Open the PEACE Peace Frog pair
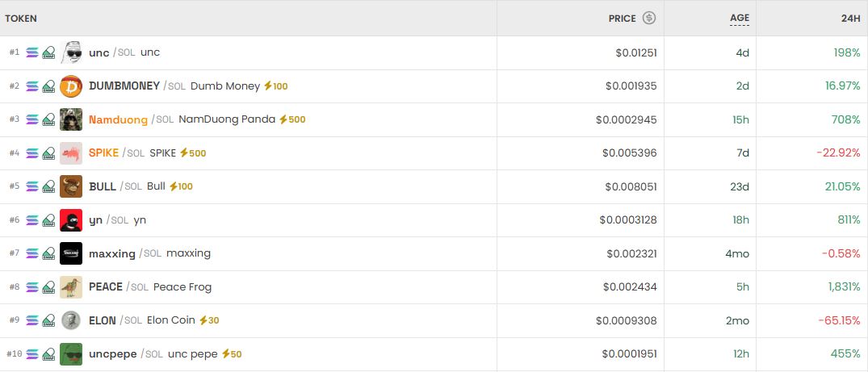868x372 pixels. (106, 287)
